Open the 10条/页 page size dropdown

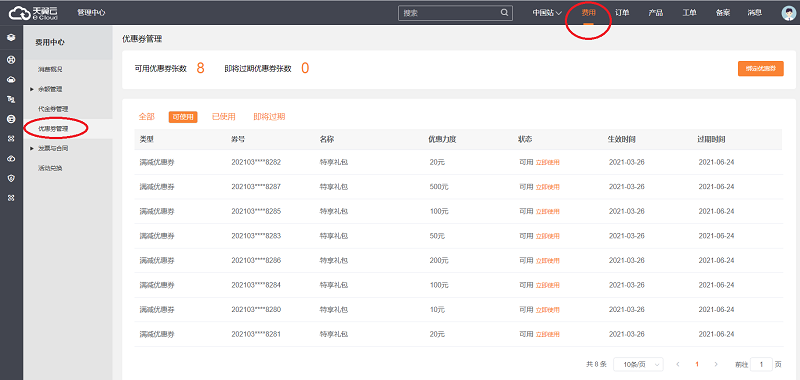[x=638, y=364]
